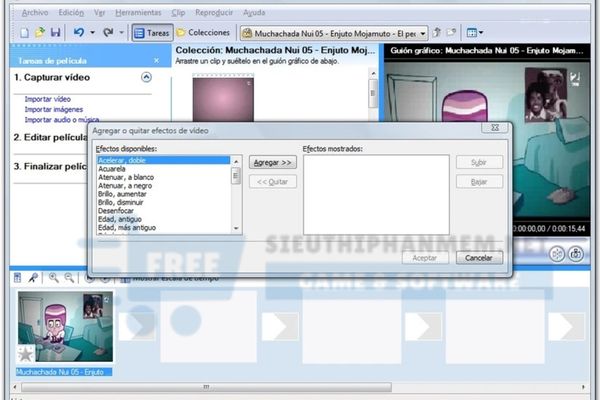Click effects list scroll down arrow
This screenshot has height=400, width=600.
(236, 229)
